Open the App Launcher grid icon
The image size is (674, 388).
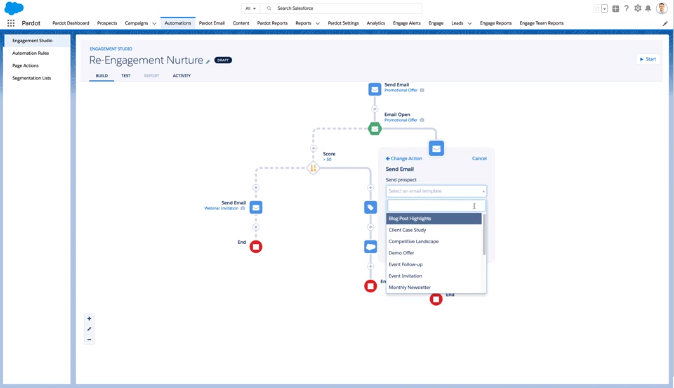tap(11, 23)
